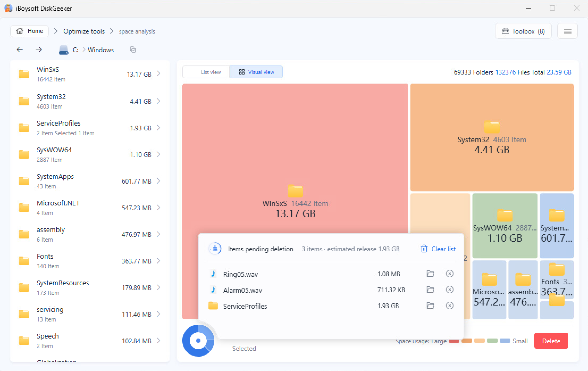This screenshot has width=588, height=371.
Task: Expand the SysWOW64 folder chevron
Action: (x=159, y=154)
